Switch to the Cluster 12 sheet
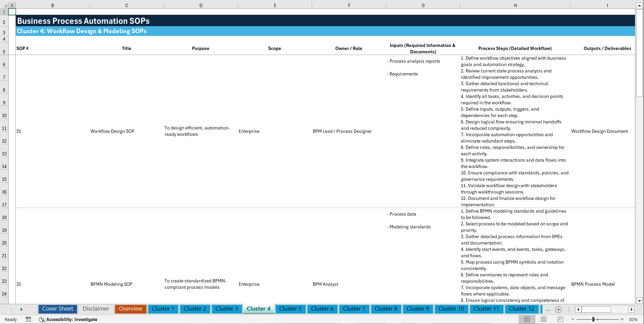Screen dimensions: 644x324 coord(522,309)
